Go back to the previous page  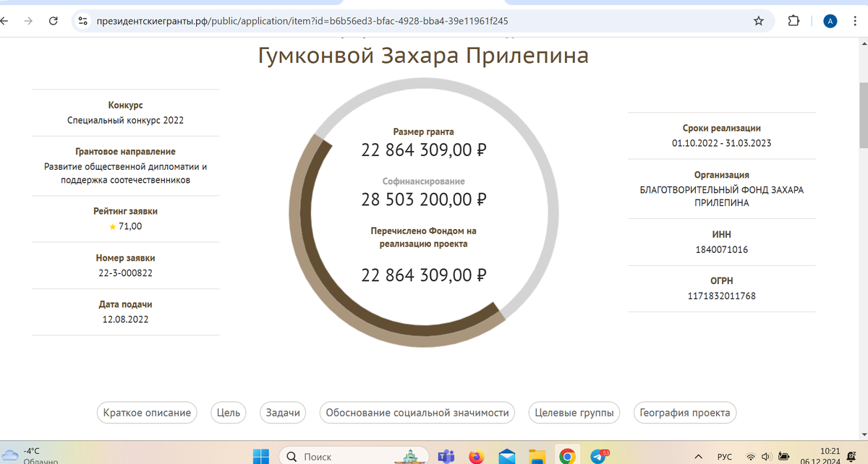tap(5, 22)
